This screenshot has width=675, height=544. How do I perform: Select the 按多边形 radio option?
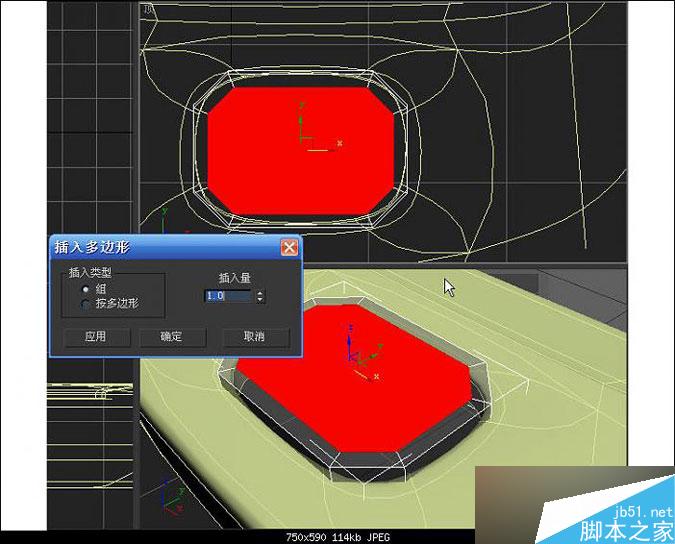[85, 304]
